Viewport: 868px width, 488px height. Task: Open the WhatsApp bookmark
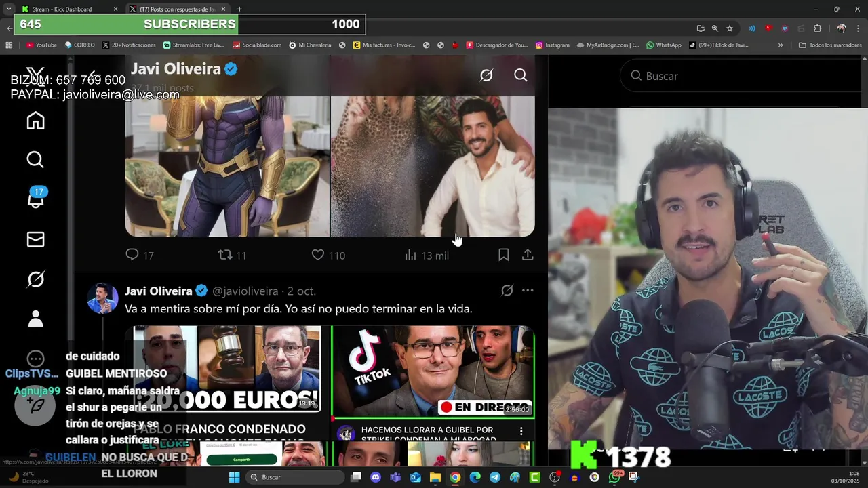(x=664, y=45)
